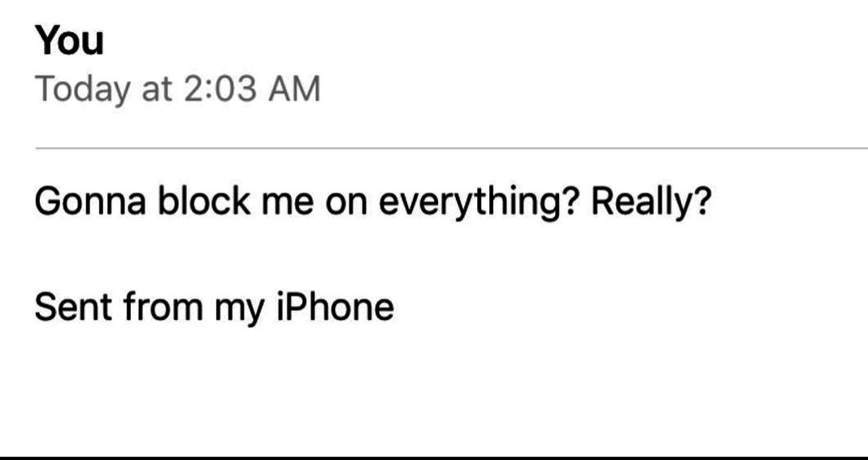Click the blank area below the signature
The image size is (868, 460).
coord(434,393)
